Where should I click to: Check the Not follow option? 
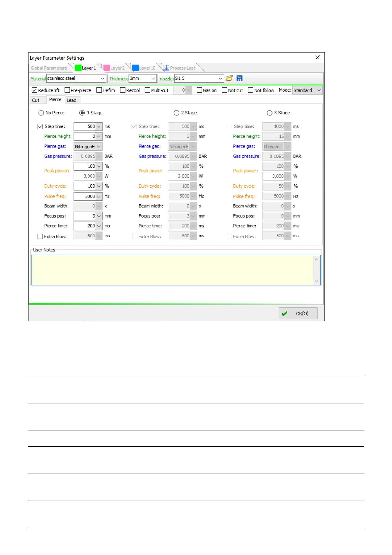(251, 90)
